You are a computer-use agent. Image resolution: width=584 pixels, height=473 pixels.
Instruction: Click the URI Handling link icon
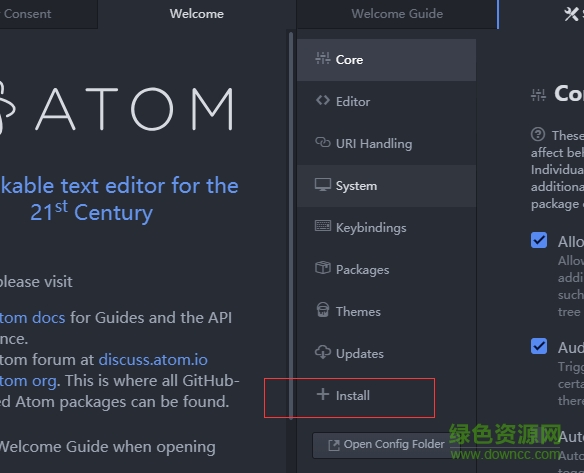[323, 142]
